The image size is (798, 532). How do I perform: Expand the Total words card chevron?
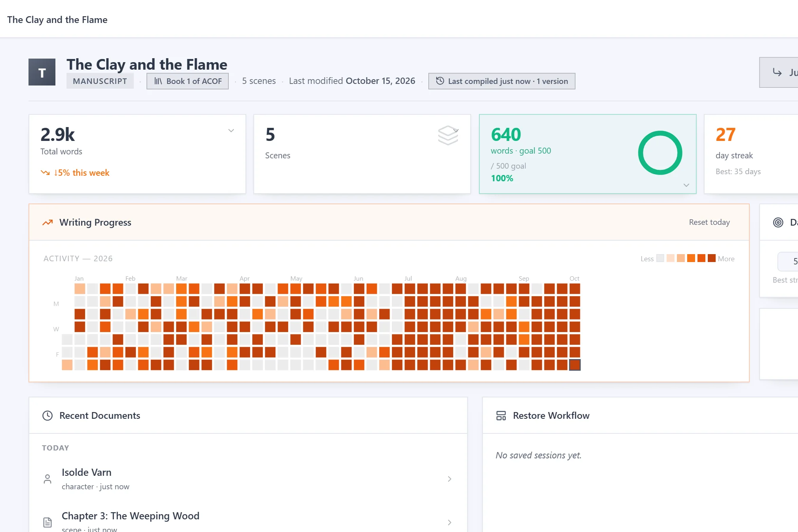[x=231, y=131]
